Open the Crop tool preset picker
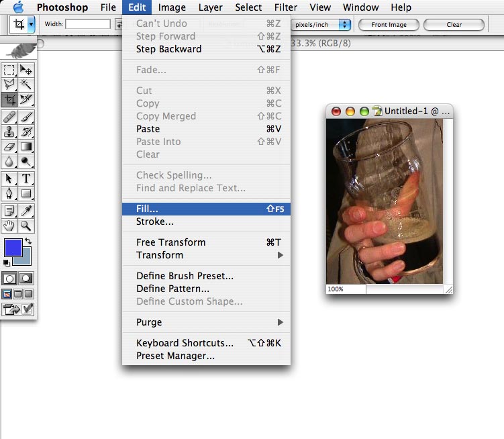The image size is (504, 439). click(x=31, y=24)
